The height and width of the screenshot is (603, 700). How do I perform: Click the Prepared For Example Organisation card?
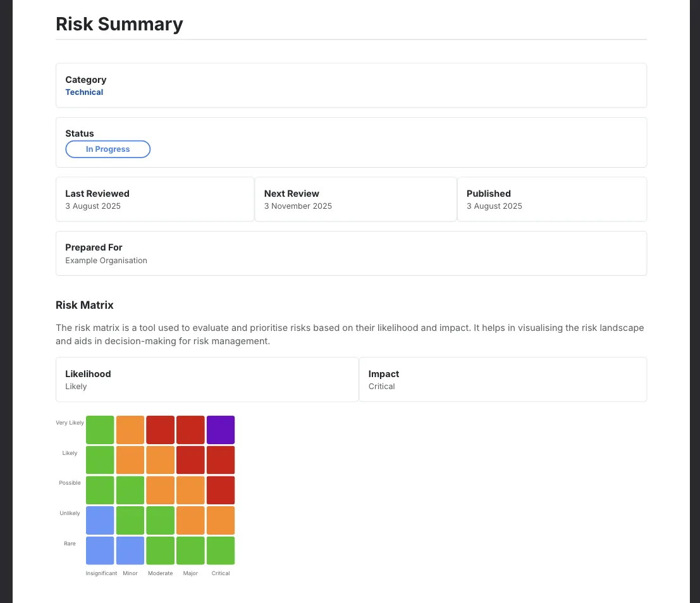352,253
